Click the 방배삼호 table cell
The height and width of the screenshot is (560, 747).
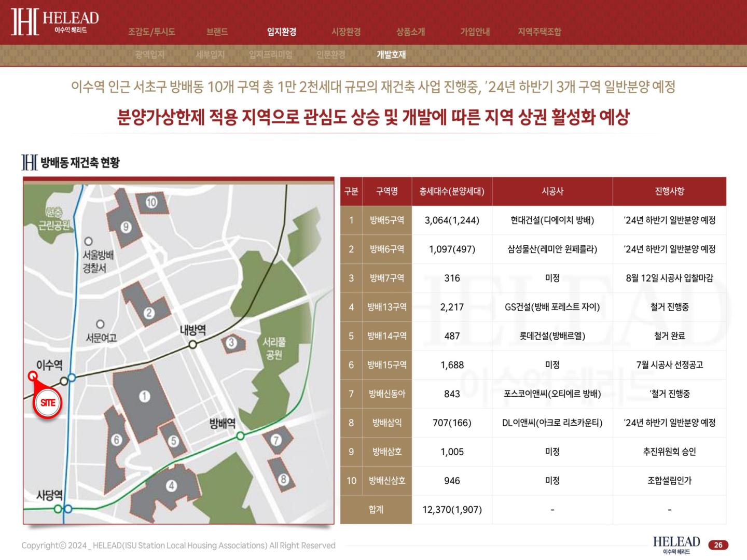(x=387, y=452)
